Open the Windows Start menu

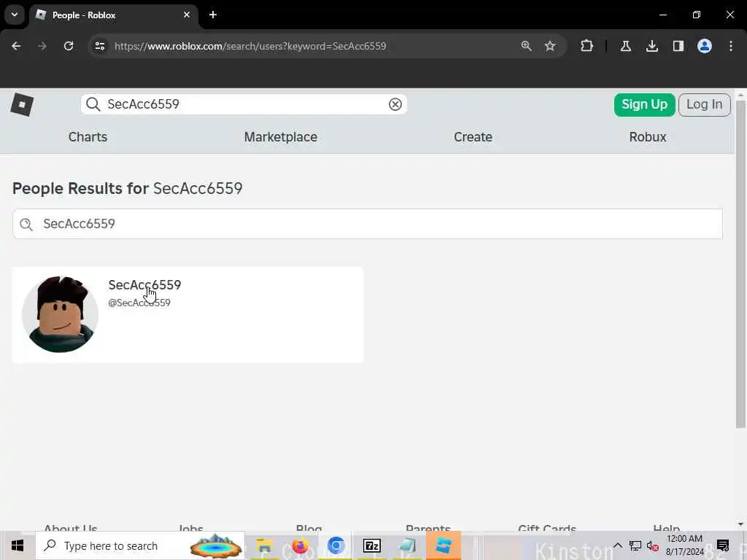pyautogui.click(x=18, y=545)
